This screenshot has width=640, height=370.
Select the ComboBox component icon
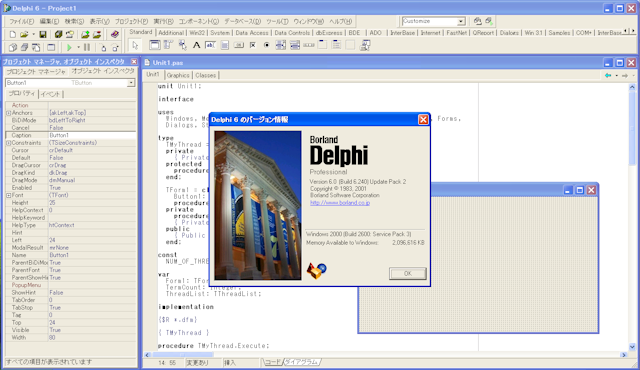(295, 45)
